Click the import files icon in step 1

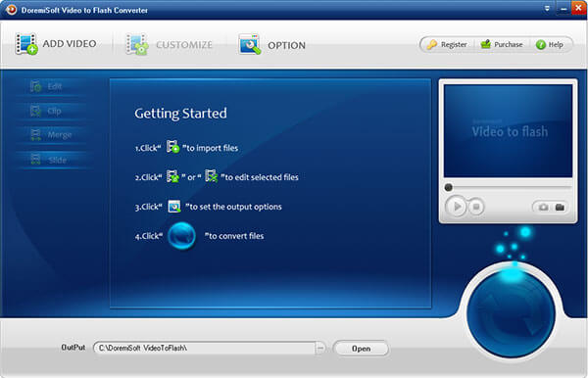(x=172, y=147)
